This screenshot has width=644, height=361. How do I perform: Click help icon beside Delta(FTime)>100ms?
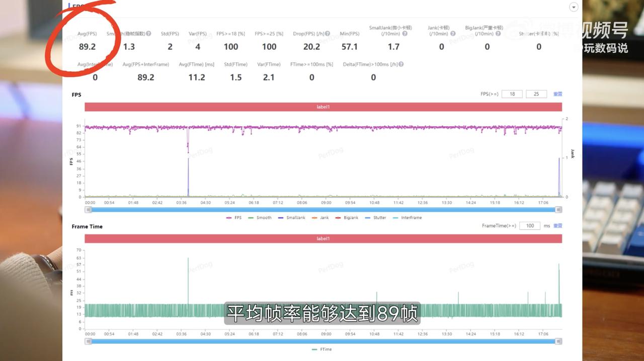[x=401, y=64]
